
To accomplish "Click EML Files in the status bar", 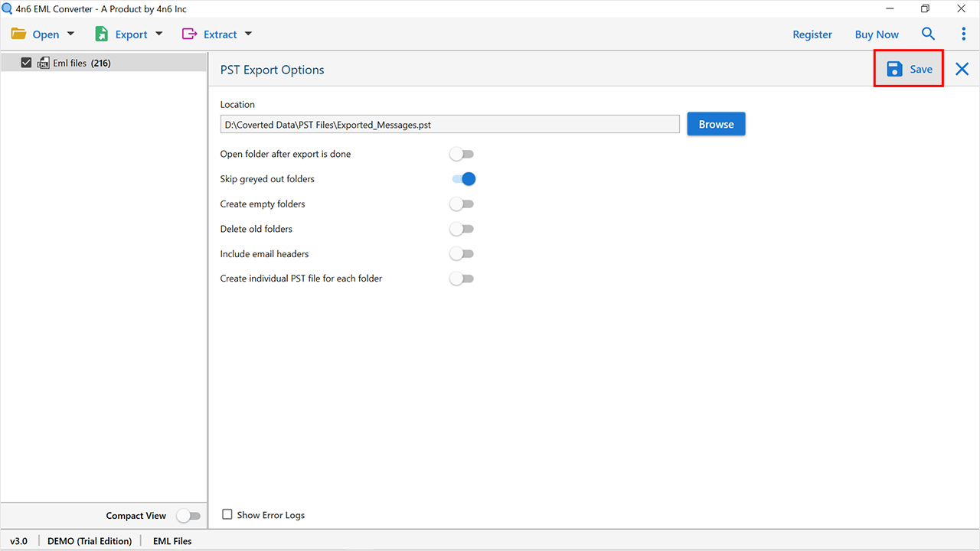I will [x=171, y=540].
